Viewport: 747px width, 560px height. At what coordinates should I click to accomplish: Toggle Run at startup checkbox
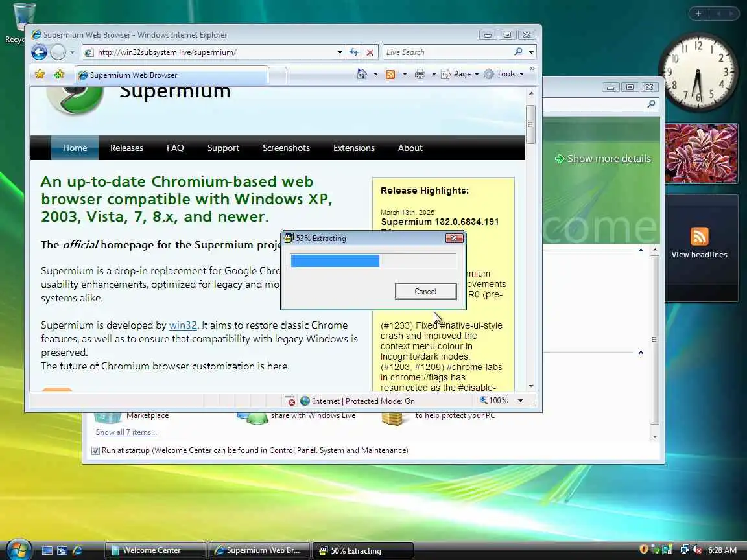click(95, 450)
